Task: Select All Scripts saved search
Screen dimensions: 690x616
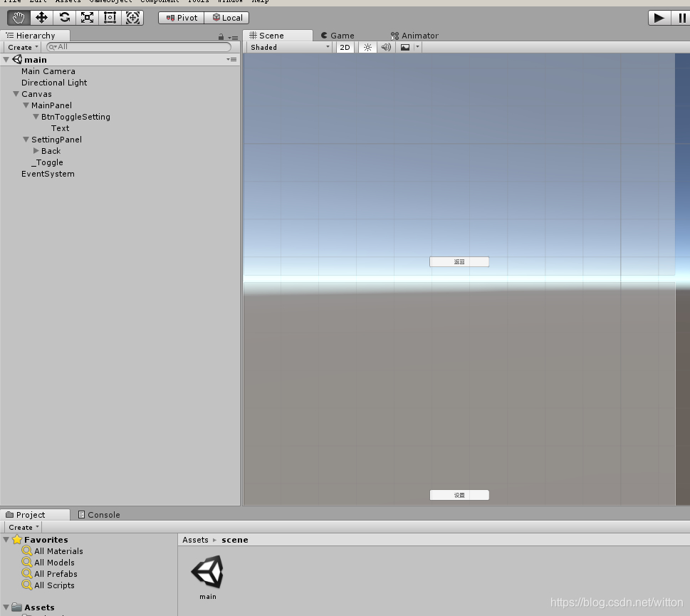Action: 55,585
